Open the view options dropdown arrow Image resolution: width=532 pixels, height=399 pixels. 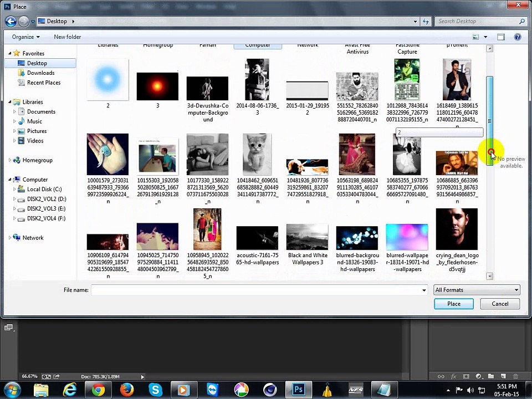pos(485,37)
